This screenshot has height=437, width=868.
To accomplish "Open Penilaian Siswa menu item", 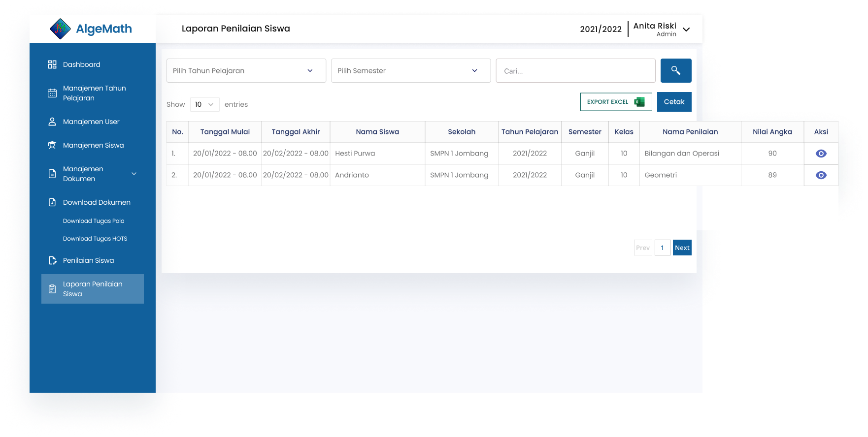I will pos(89,260).
